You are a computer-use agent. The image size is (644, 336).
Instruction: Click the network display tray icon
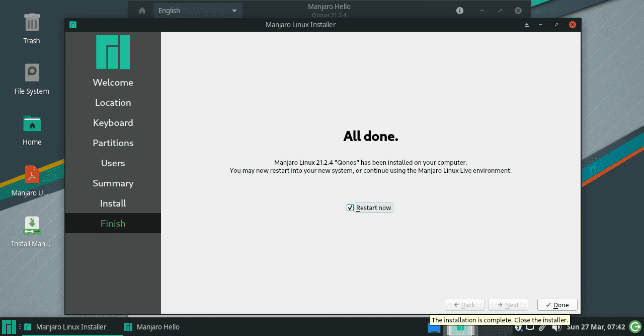(530, 327)
